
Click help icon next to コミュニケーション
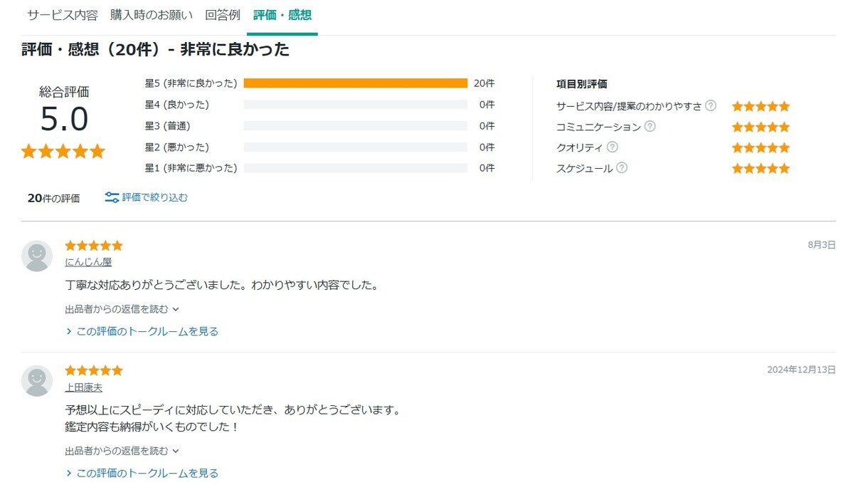click(650, 126)
